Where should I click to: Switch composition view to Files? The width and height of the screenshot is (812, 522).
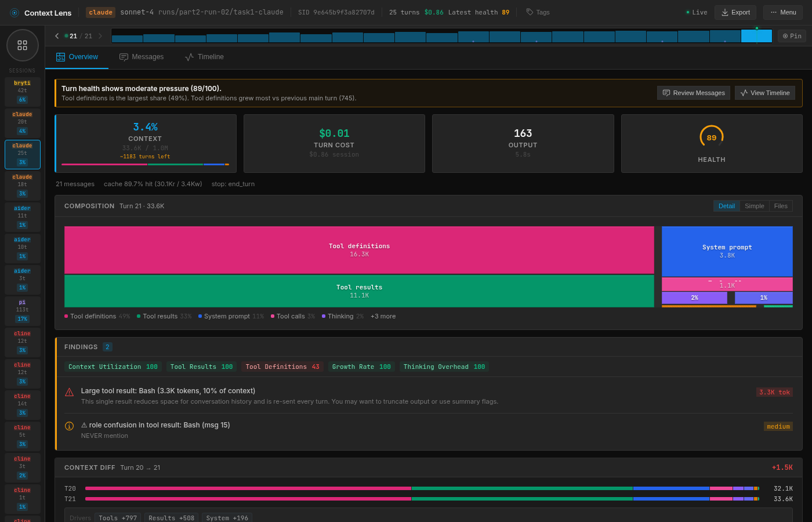tap(781, 205)
